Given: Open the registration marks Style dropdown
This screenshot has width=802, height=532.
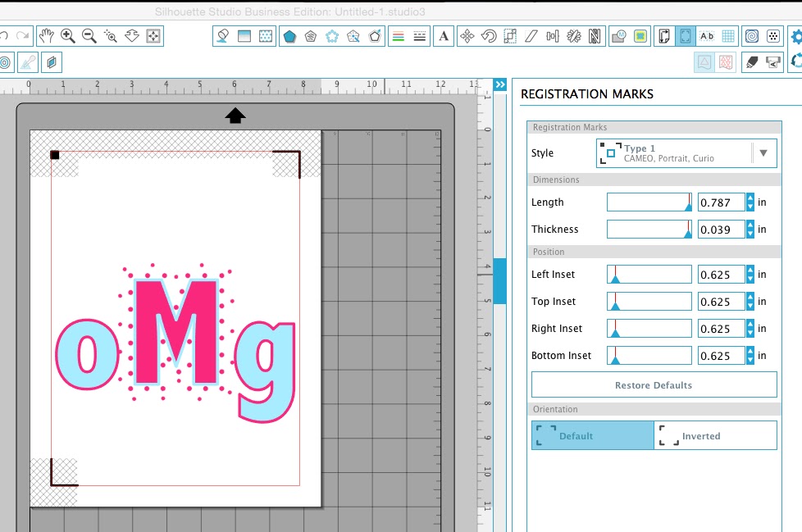Looking at the screenshot, I should pos(686,153).
